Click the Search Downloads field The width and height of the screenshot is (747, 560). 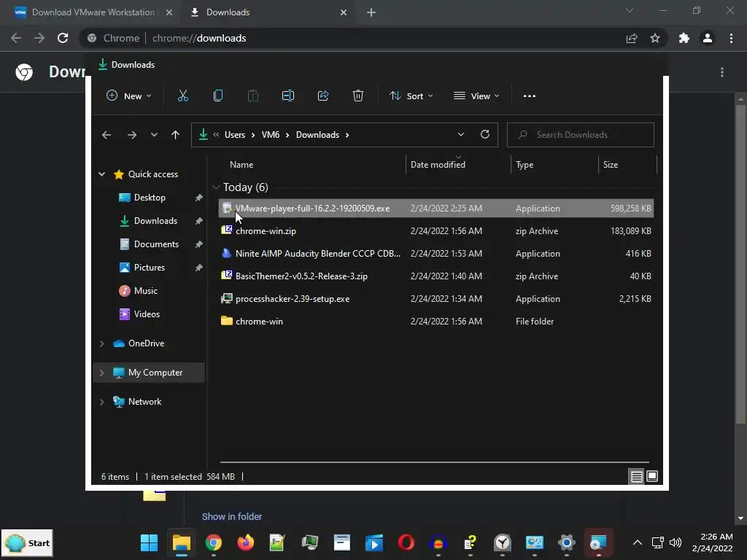coord(580,135)
